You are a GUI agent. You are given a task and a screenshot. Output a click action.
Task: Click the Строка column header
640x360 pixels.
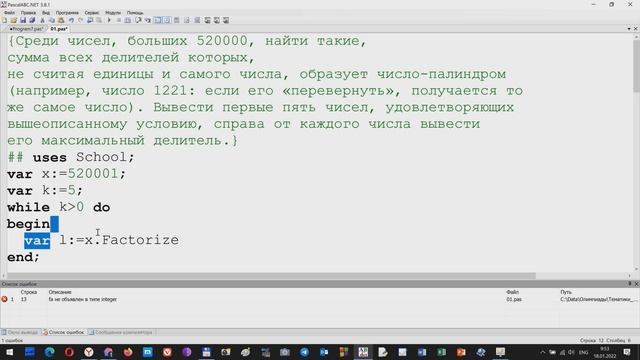click(29, 292)
